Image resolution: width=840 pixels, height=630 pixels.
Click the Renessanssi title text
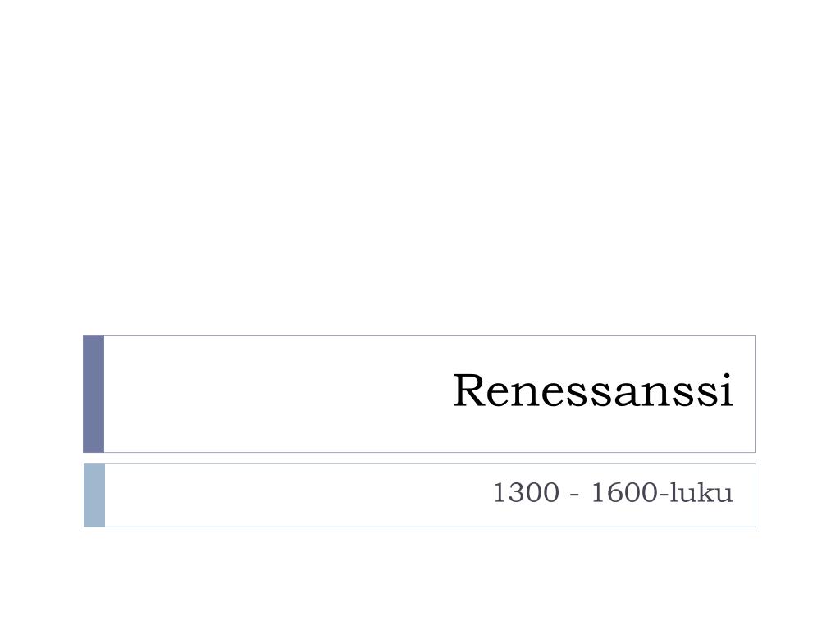pyautogui.click(x=593, y=390)
